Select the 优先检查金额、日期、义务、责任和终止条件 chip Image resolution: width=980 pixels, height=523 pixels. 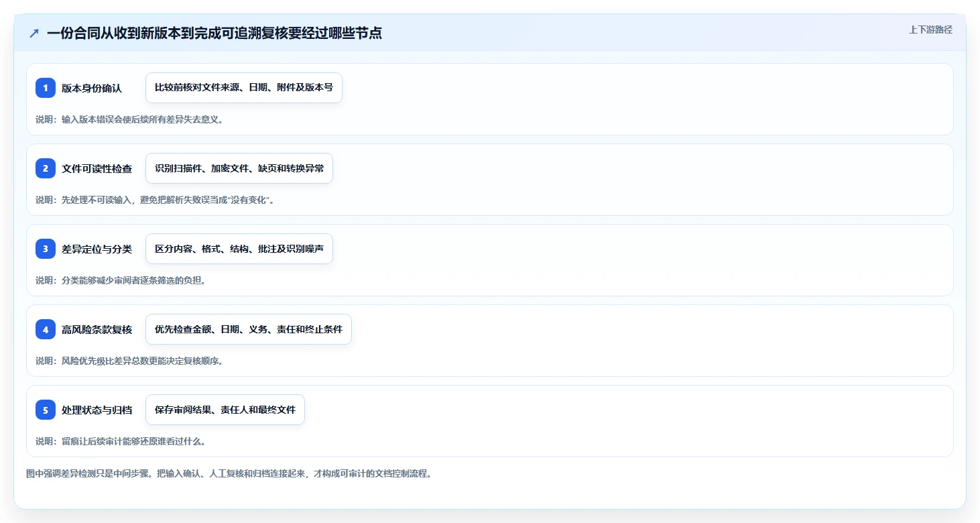(x=249, y=329)
